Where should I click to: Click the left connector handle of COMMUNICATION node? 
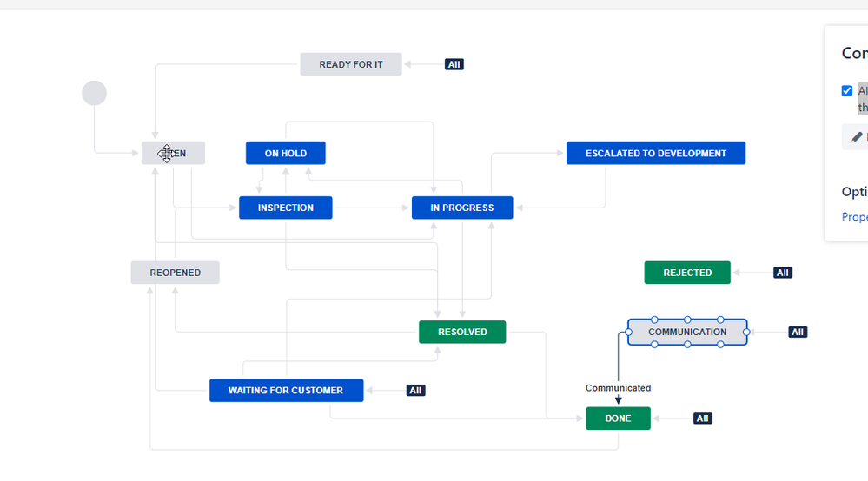[x=628, y=332]
